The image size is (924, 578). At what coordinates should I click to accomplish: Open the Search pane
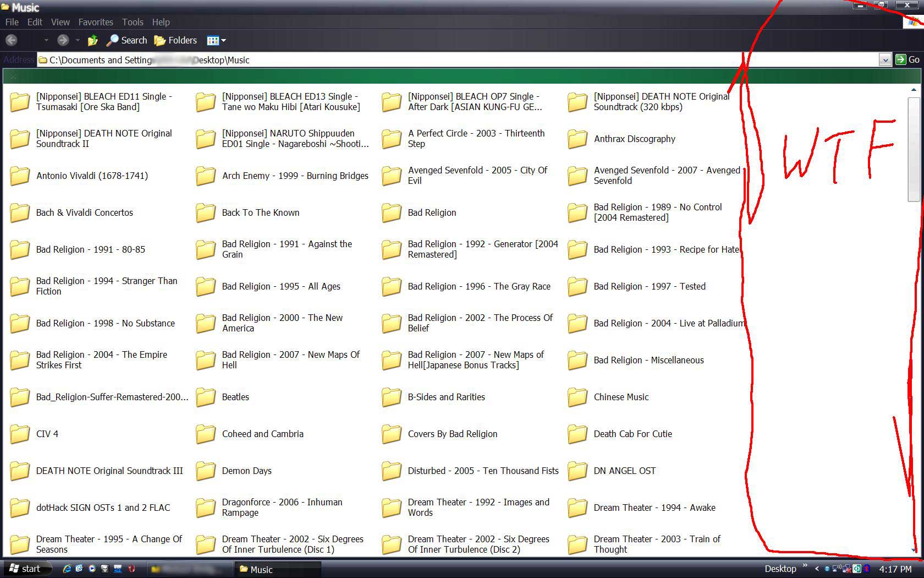[x=127, y=40]
